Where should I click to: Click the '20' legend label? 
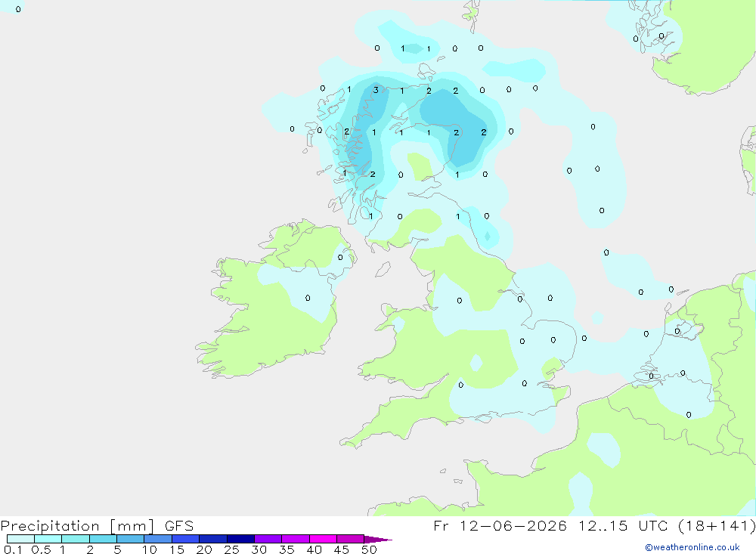[204, 549]
